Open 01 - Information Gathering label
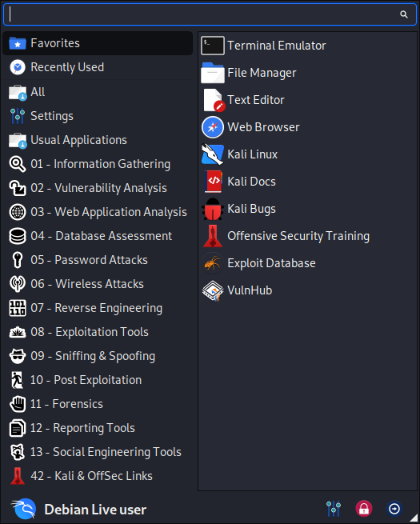Screen dimensions: 420x524 (x=100, y=165)
